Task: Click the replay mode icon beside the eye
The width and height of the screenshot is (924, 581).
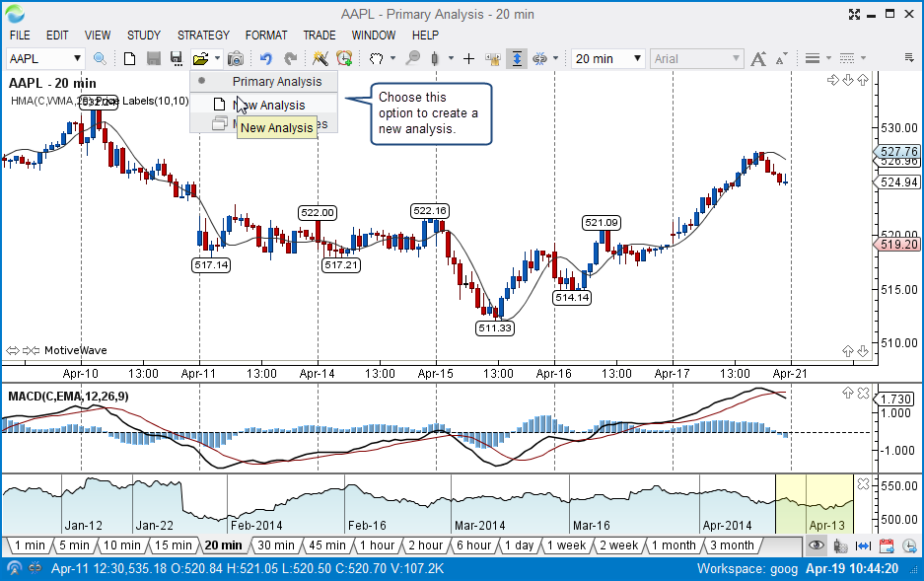Action: 840,545
